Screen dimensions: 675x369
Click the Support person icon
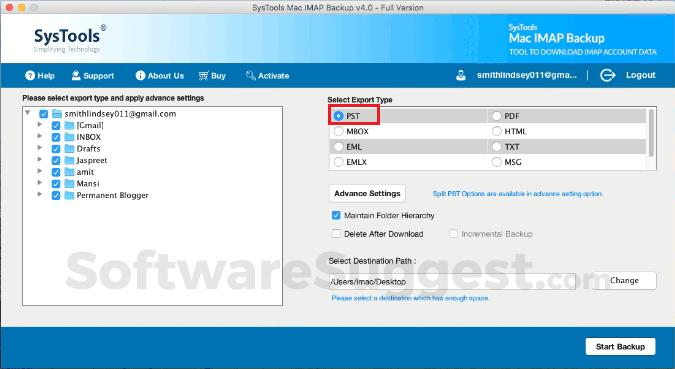[76, 75]
